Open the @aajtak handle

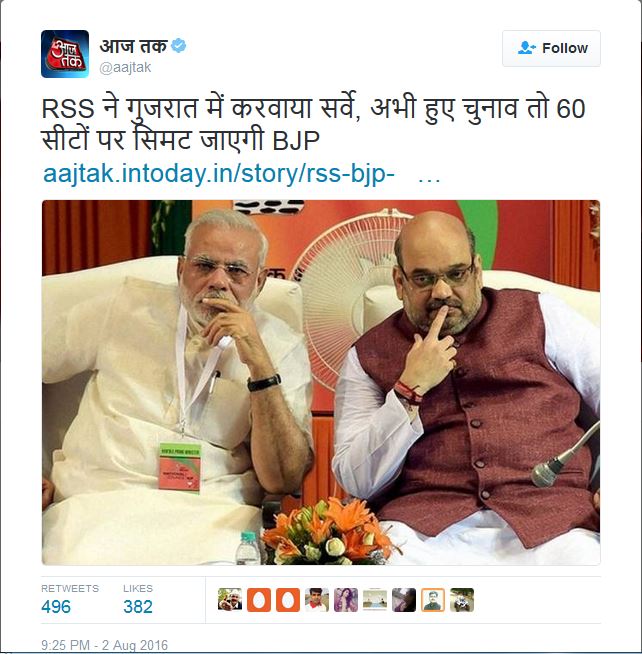point(125,68)
